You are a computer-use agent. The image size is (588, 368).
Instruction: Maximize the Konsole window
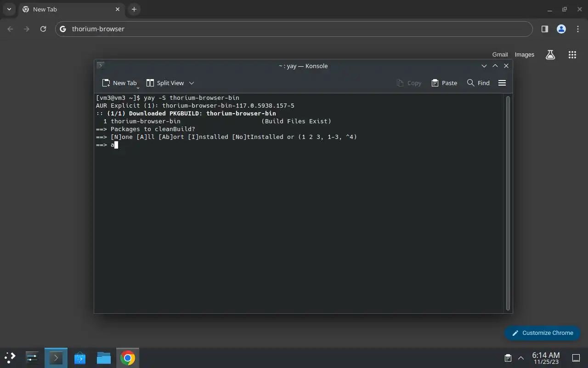(x=495, y=66)
